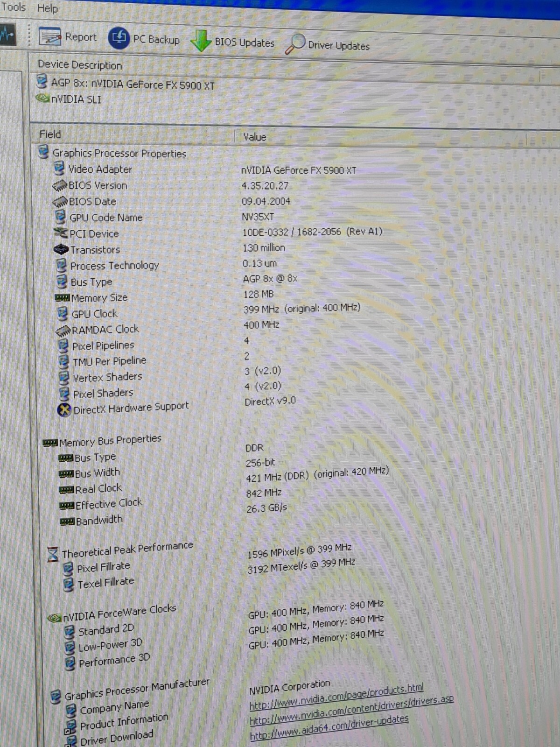Screen dimensions: 560x747
Task: Click the Value column header
Action: pos(255,137)
